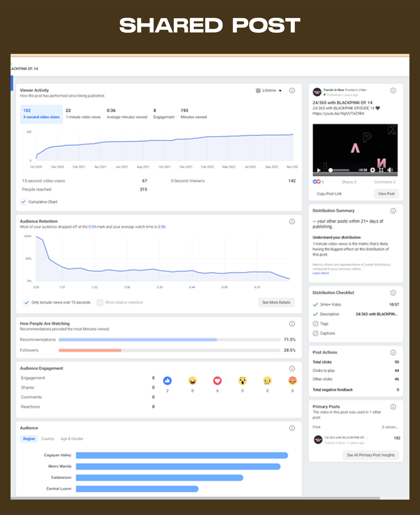Mute the video with volume icon
Viewport: 420px width, 515px height.
pyautogui.click(x=390, y=170)
